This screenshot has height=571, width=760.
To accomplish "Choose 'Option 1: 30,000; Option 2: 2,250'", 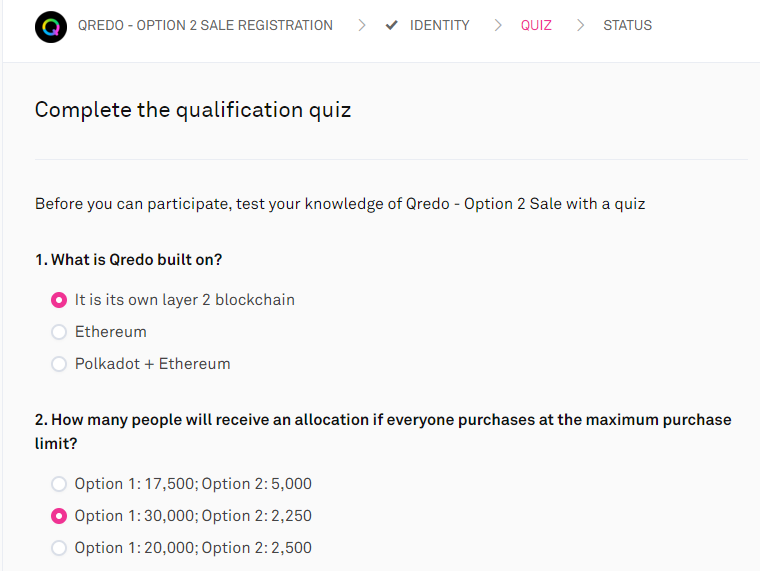I will (x=59, y=516).
